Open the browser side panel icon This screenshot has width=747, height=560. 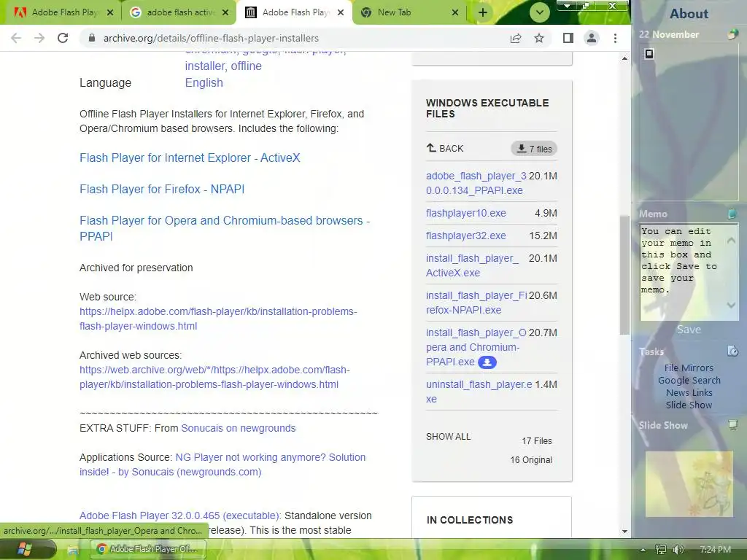[x=568, y=38]
